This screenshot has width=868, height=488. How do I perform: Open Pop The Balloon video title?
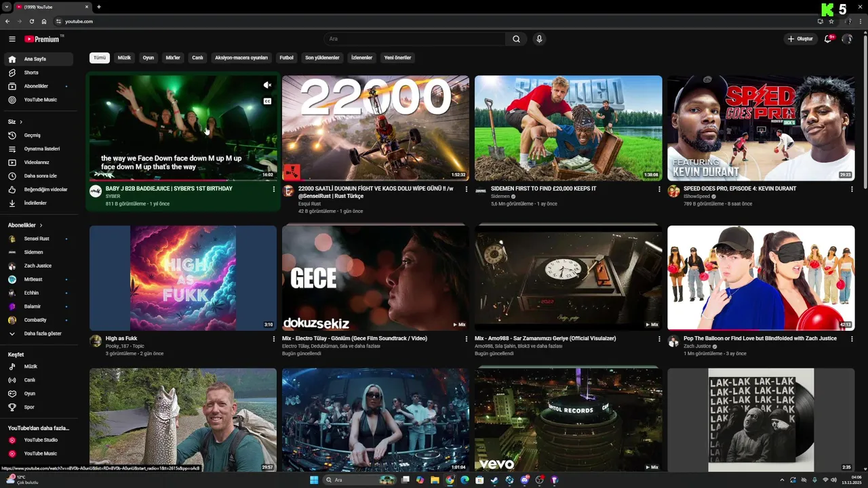coord(760,338)
